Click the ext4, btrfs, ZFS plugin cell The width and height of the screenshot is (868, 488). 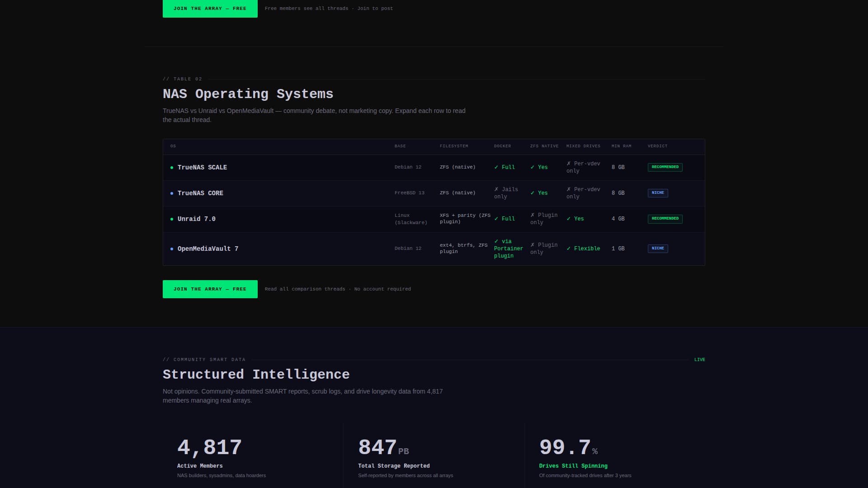tap(464, 249)
